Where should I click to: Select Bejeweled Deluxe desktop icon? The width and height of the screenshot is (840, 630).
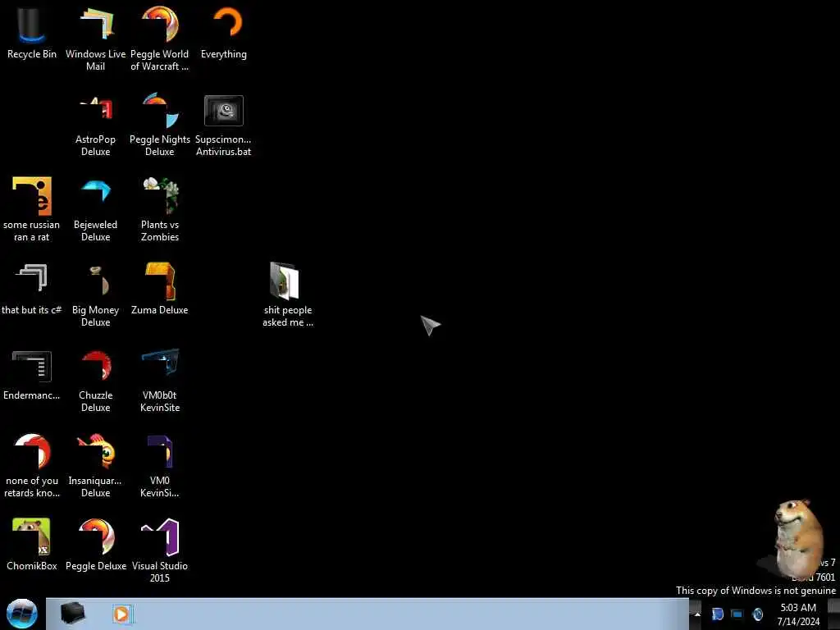(x=95, y=209)
